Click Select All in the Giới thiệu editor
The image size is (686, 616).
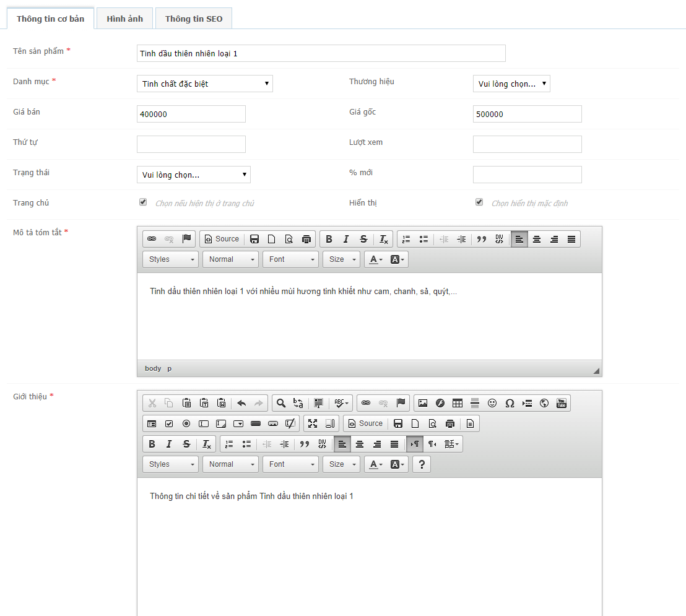point(318,403)
